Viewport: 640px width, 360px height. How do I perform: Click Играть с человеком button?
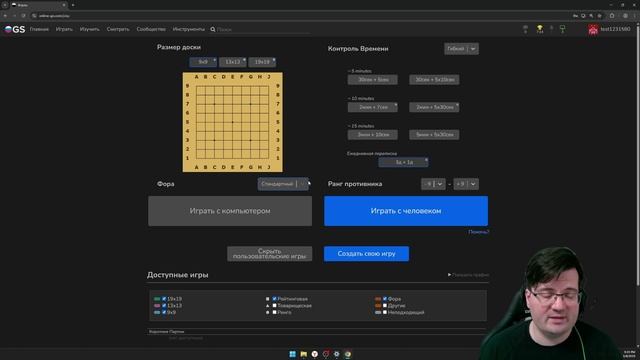click(x=406, y=211)
